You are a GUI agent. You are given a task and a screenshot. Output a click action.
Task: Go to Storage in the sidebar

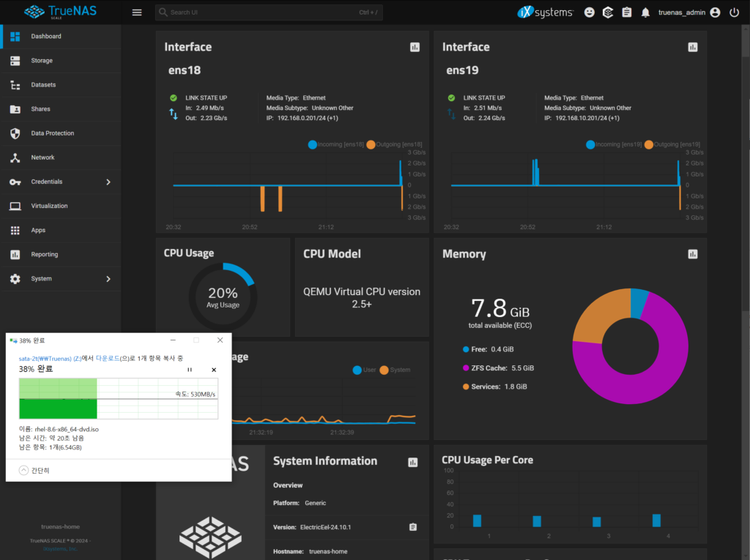(x=42, y=61)
